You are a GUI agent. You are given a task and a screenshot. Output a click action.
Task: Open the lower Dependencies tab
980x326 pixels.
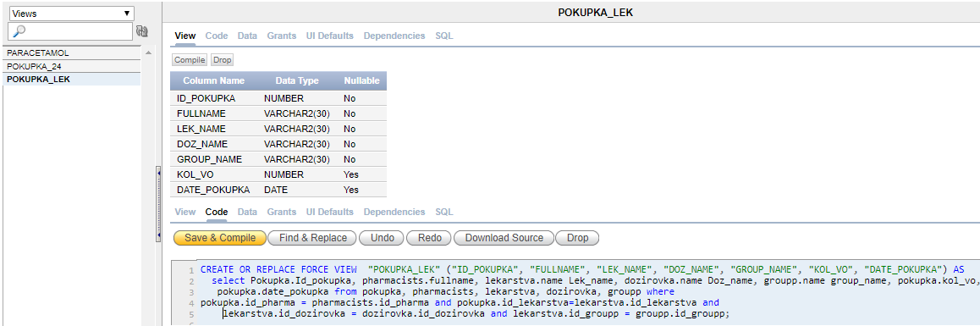point(394,213)
